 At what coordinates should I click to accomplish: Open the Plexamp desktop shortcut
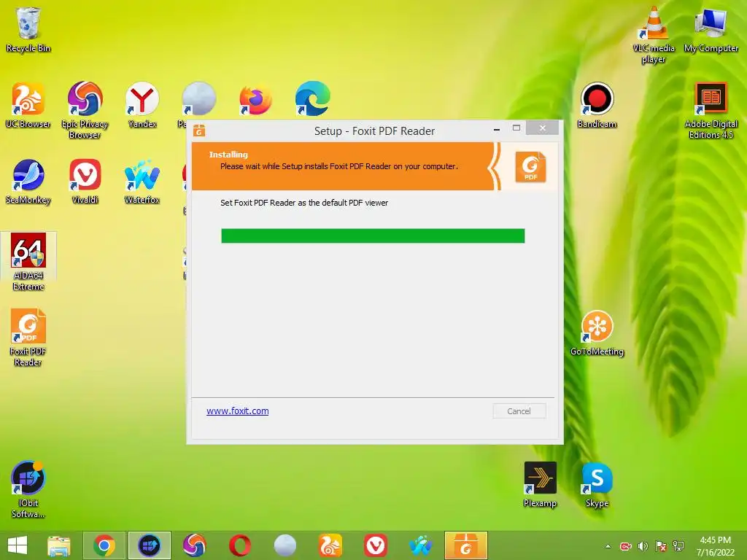point(540,484)
